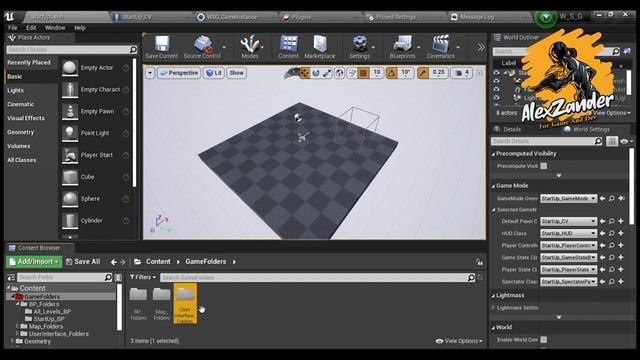
Task: Toggle the Precompute Visibility checkbox
Action: point(544,166)
